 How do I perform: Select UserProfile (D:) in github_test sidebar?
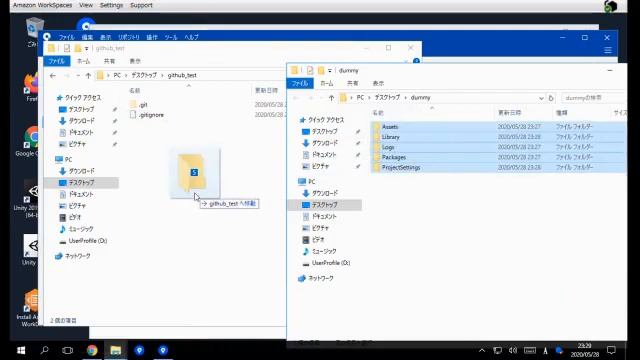pyautogui.click(x=88, y=241)
